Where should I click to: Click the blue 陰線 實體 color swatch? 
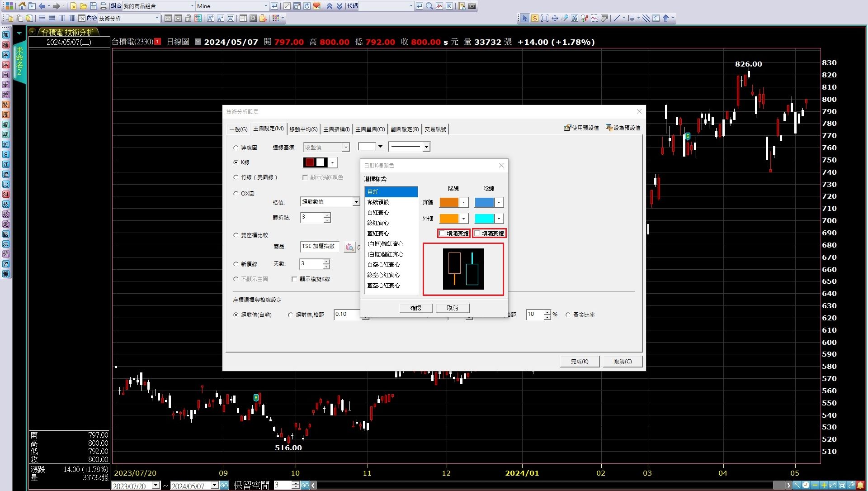click(485, 202)
